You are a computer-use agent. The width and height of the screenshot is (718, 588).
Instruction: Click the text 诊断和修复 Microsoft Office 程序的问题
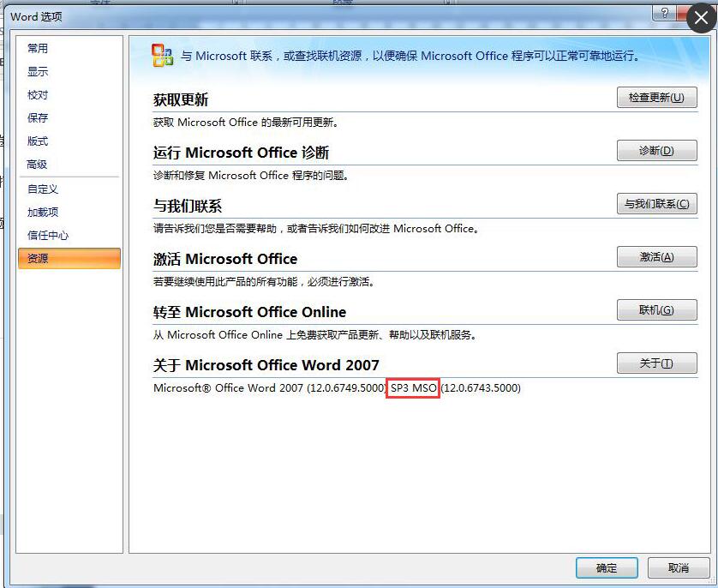[251, 176]
